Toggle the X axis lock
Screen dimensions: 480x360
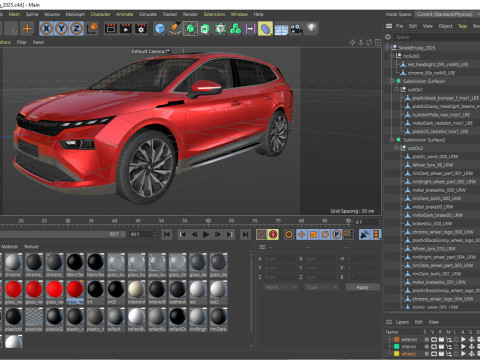46,29
